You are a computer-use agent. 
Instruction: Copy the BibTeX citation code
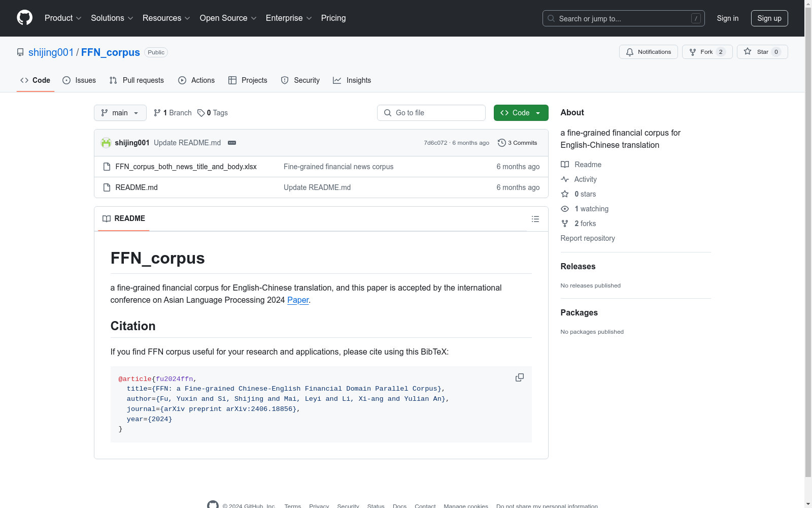point(519,377)
